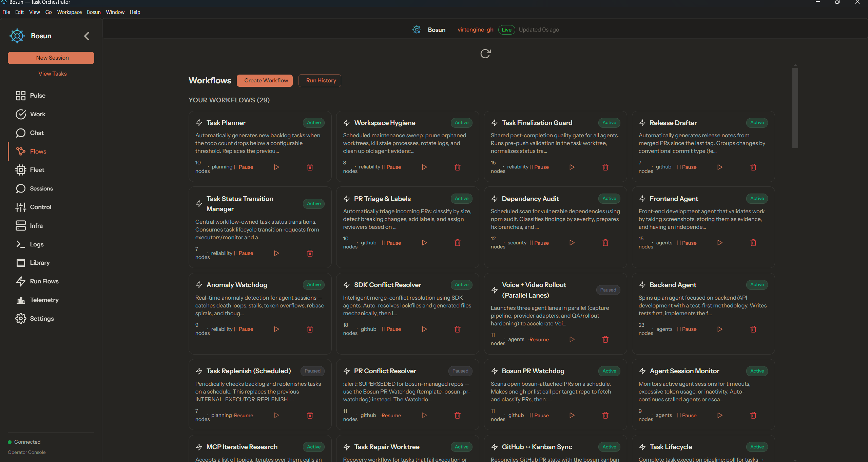Open the Bosun menu in the menu bar
This screenshot has width=868, height=462.
click(94, 12)
